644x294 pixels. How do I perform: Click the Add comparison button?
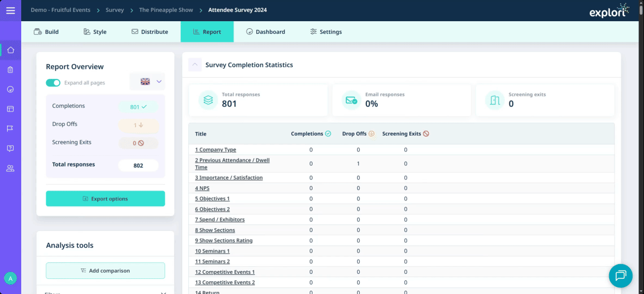pyautogui.click(x=105, y=271)
